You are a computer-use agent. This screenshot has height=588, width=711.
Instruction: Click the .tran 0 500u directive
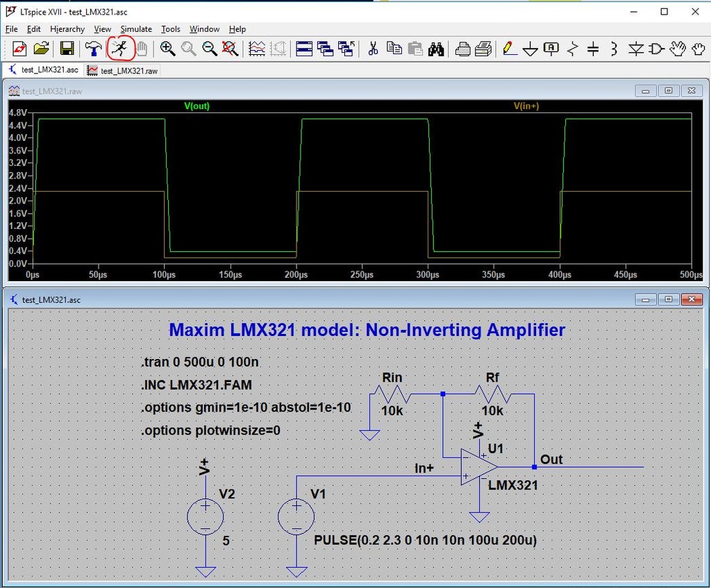199,362
